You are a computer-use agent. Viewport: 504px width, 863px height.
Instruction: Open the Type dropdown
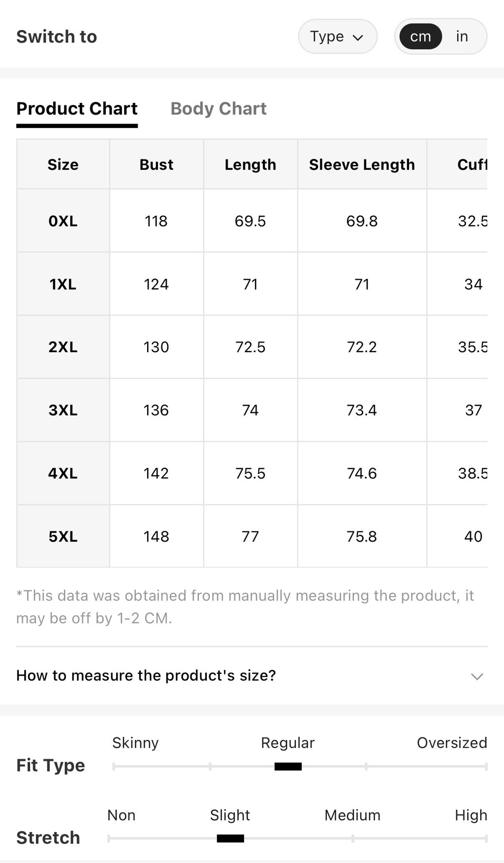[x=338, y=36]
